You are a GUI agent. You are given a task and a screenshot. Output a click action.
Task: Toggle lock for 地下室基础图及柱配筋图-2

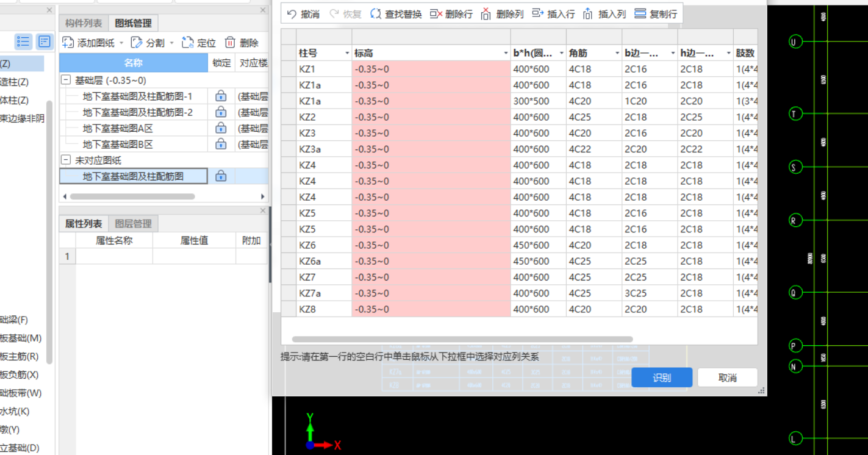pyautogui.click(x=221, y=112)
